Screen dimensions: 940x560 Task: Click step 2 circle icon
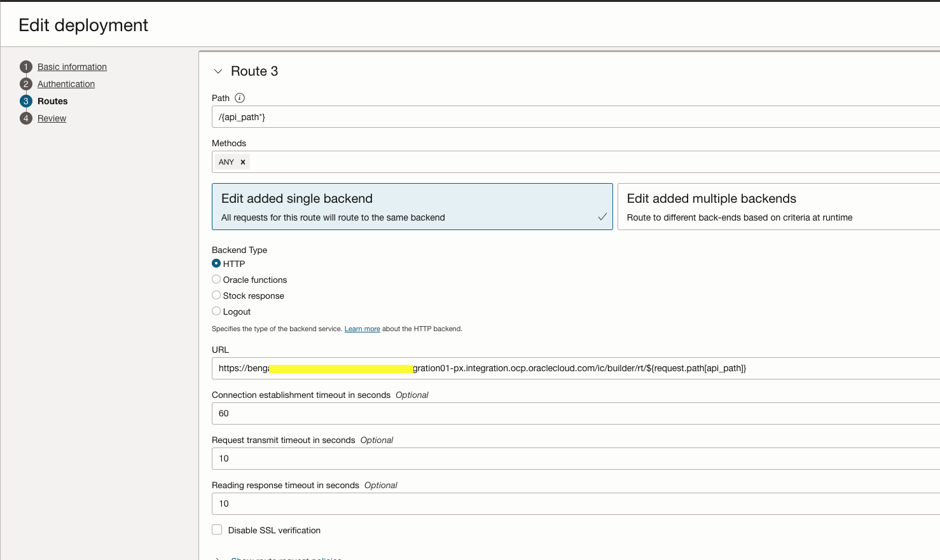pos(26,84)
